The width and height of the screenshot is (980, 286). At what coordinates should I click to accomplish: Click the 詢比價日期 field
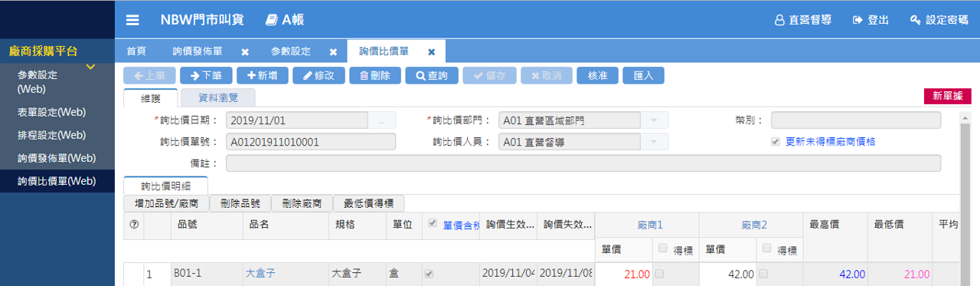click(297, 120)
